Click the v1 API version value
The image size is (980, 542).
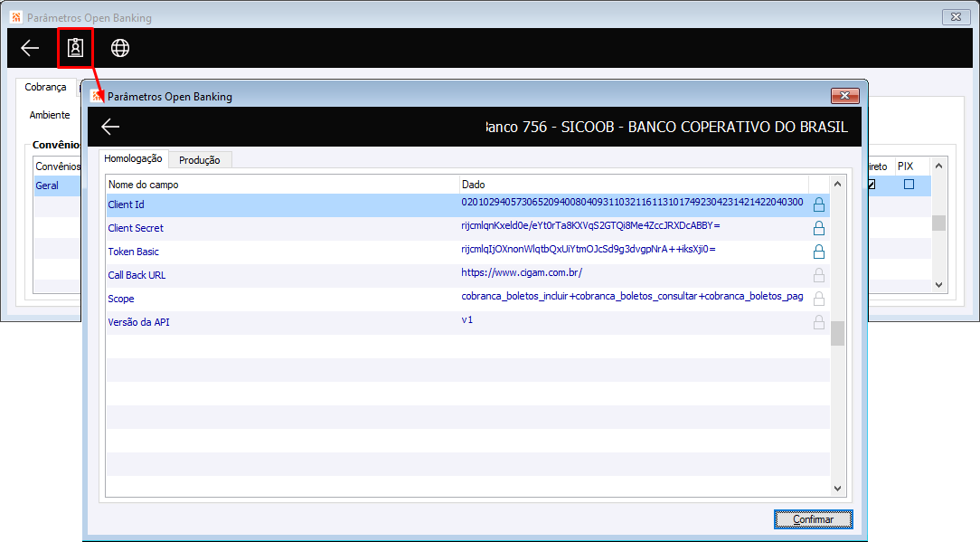click(466, 319)
